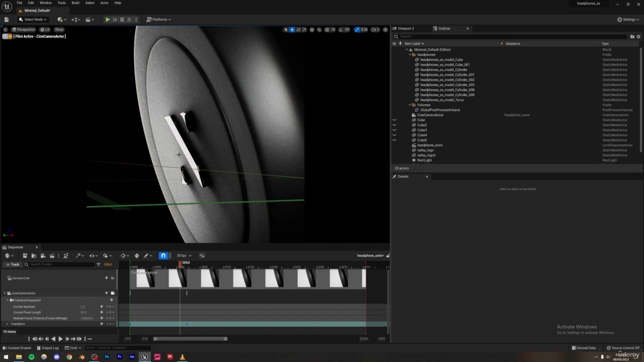Select the scale gizmo tool in viewport
The height and width of the screenshot is (362, 644).
pyautogui.click(x=304, y=30)
